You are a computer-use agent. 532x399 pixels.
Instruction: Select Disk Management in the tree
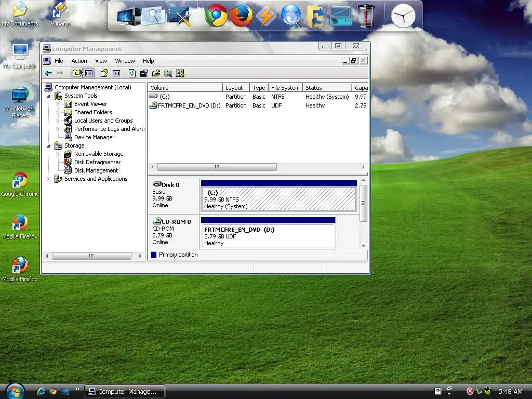96,170
